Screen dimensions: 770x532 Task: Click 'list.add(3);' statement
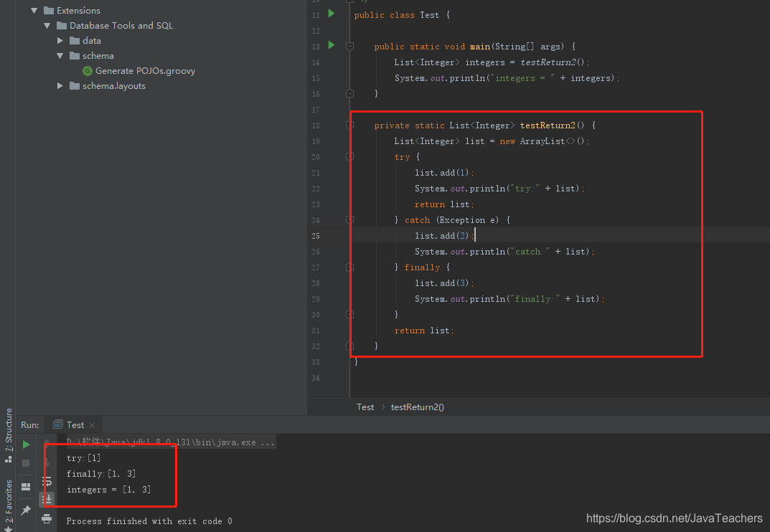coord(444,283)
